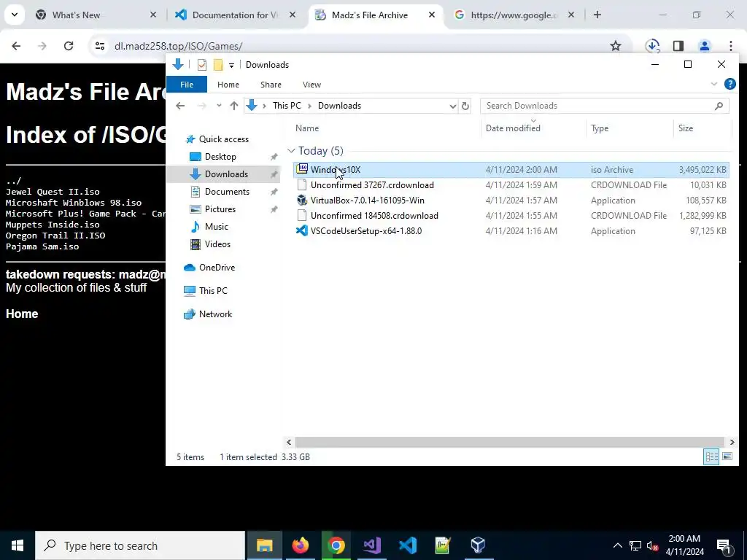Screen dimensions: 747x560
Task: Go up one folder level in Explorer
Action: [x=234, y=106]
